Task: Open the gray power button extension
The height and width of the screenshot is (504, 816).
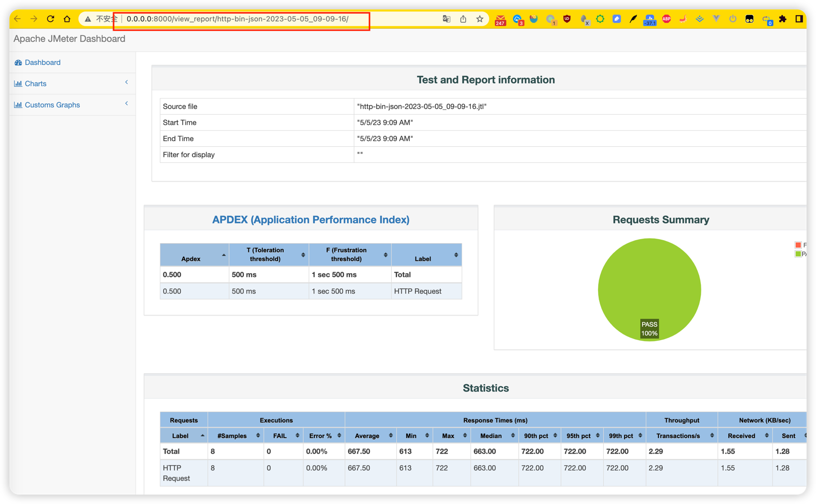Action: click(x=732, y=19)
